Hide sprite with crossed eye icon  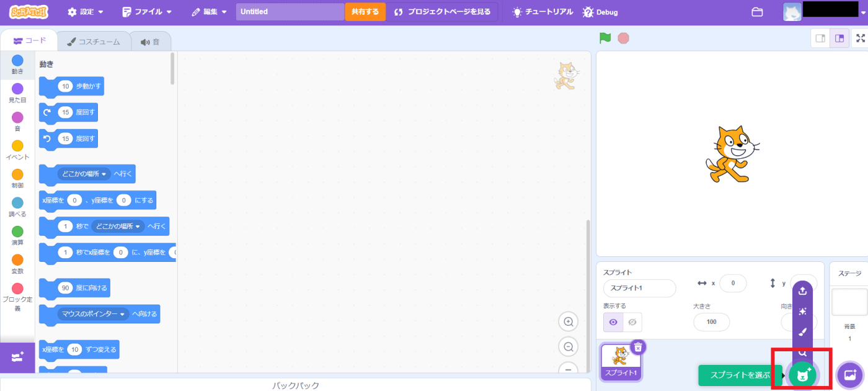(x=632, y=322)
